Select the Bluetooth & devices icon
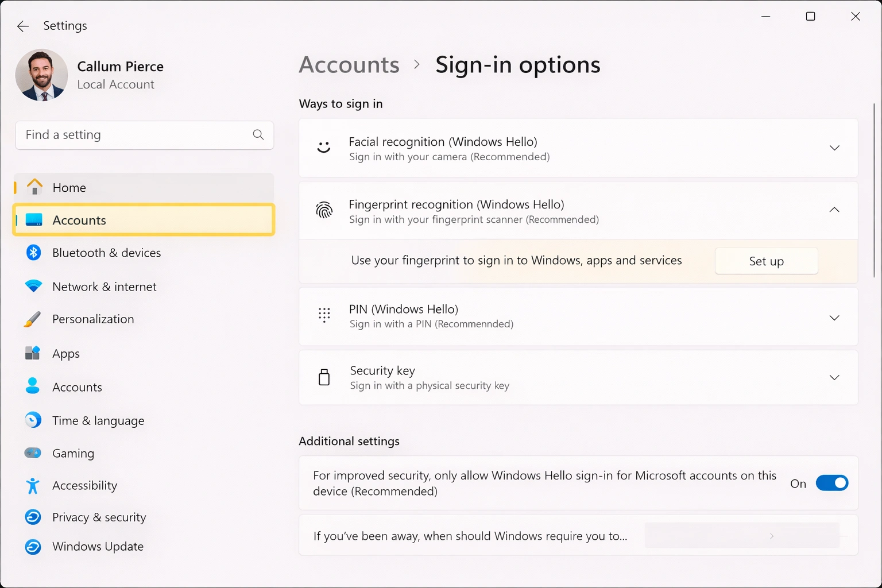This screenshot has height=588, width=882. (x=33, y=253)
